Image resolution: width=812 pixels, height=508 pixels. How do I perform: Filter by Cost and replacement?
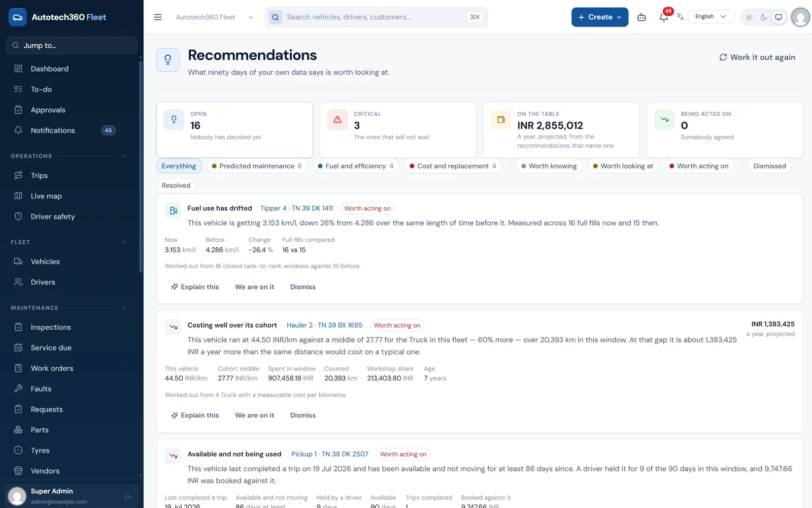click(x=453, y=166)
